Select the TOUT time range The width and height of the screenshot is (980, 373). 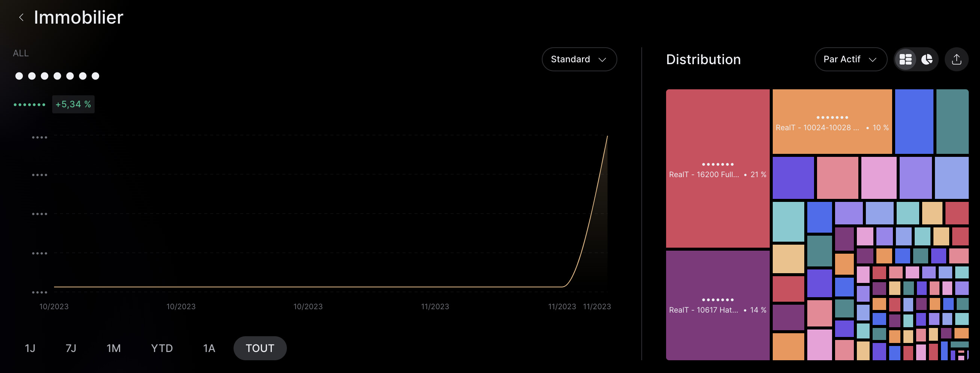[x=260, y=348]
